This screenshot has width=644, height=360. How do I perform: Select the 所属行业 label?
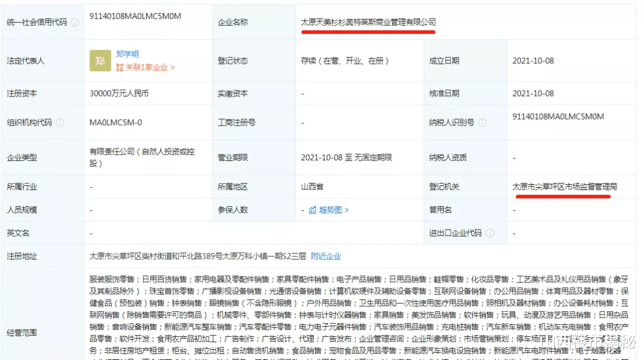click(22, 187)
